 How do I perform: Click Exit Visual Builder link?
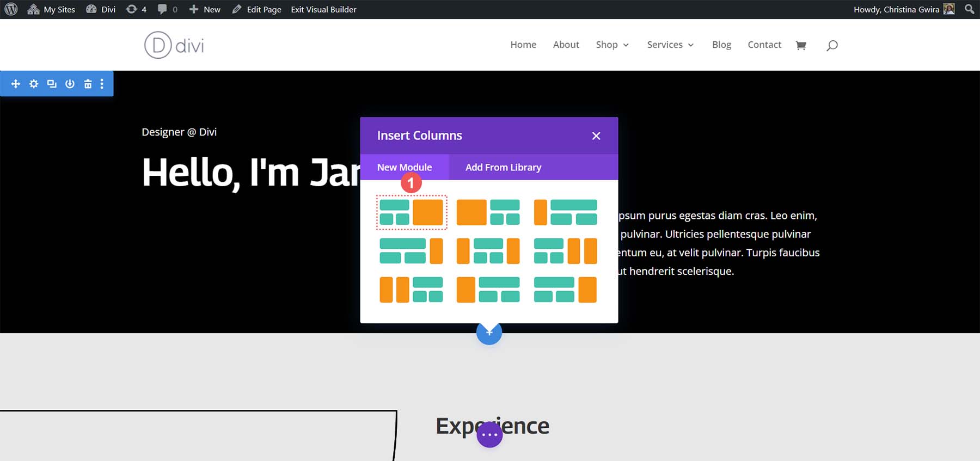pyautogui.click(x=323, y=9)
